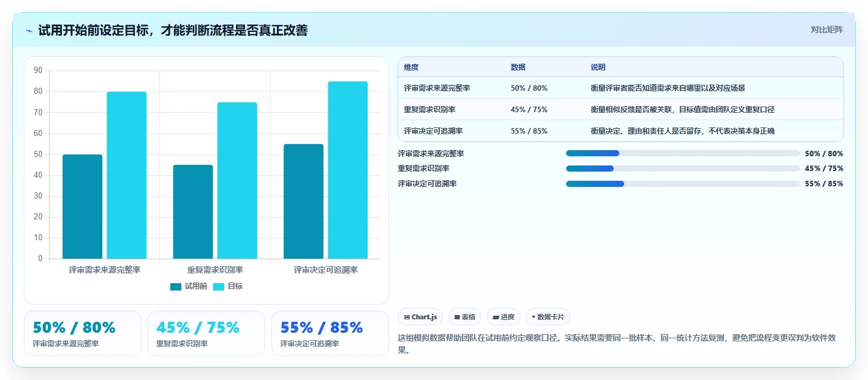Open the 45% / 75% data card
This screenshot has width=868, height=380.
tap(206, 333)
